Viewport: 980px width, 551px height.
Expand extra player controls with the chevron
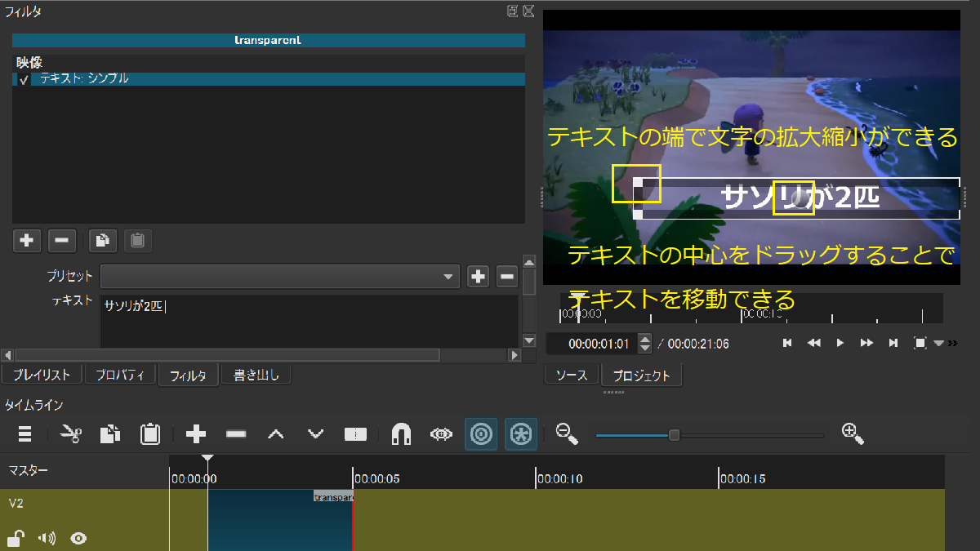pyautogui.click(x=951, y=343)
